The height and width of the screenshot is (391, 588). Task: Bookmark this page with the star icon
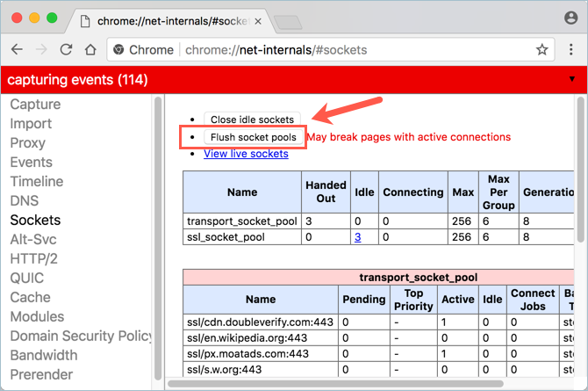pos(542,49)
